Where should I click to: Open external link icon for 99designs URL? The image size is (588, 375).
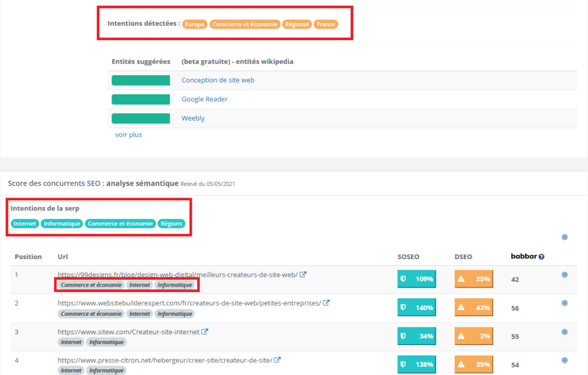tap(303, 275)
